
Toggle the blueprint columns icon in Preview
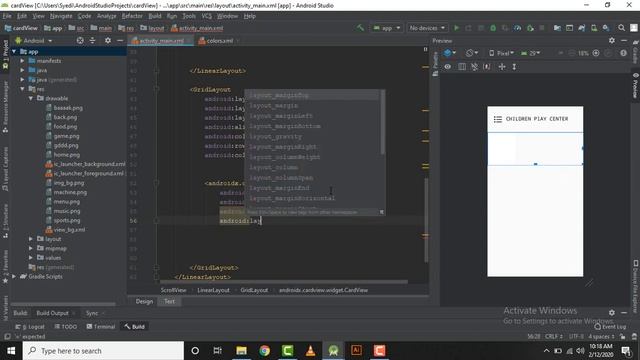[x=462, y=67]
